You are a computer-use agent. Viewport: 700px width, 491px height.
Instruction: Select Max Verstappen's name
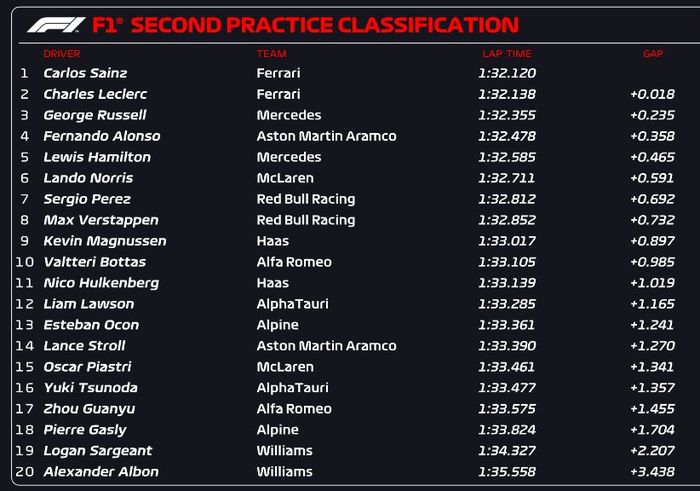(x=101, y=220)
